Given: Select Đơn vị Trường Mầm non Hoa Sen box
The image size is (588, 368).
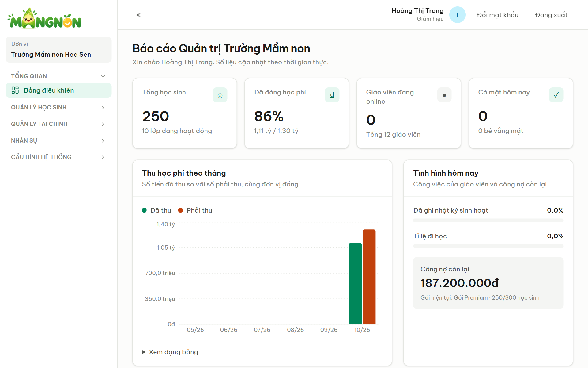Looking at the screenshot, I should click(x=58, y=50).
